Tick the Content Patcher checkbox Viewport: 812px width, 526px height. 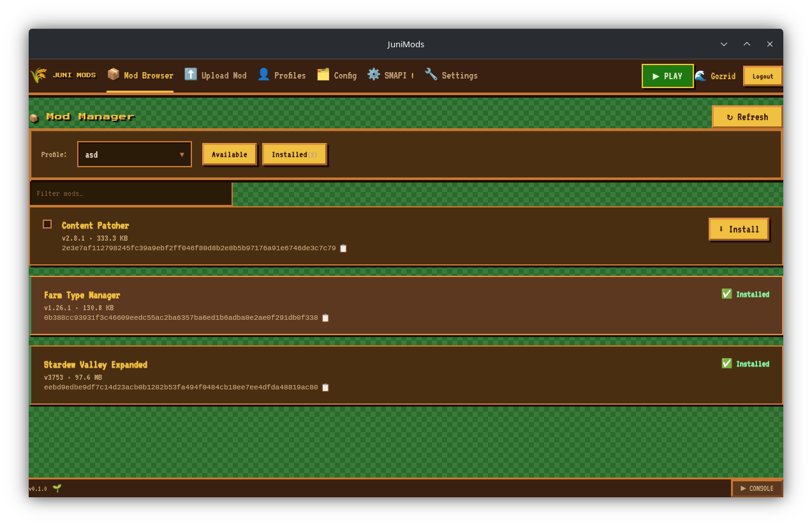pos(47,224)
